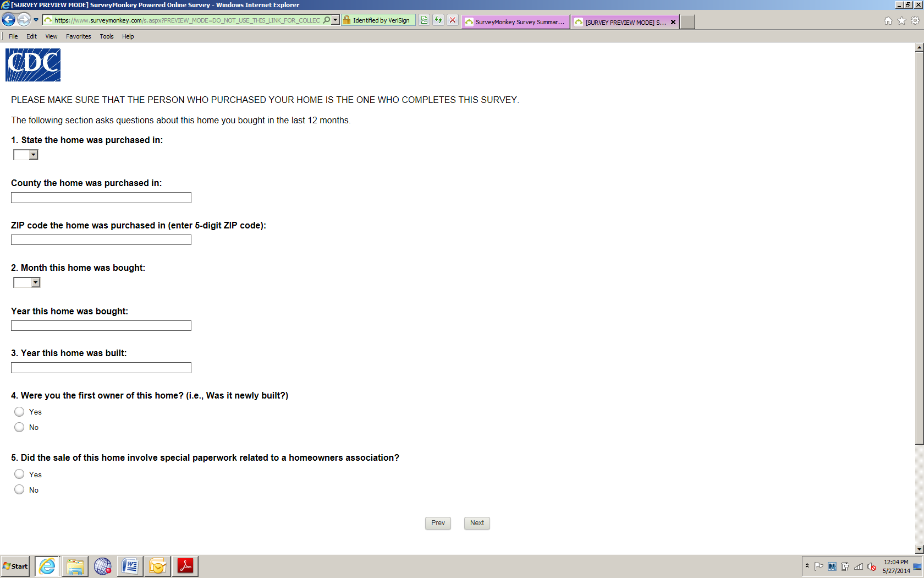924x578 pixels.
Task: Select Yes for first owner question
Action: click(x=19, y=412)
